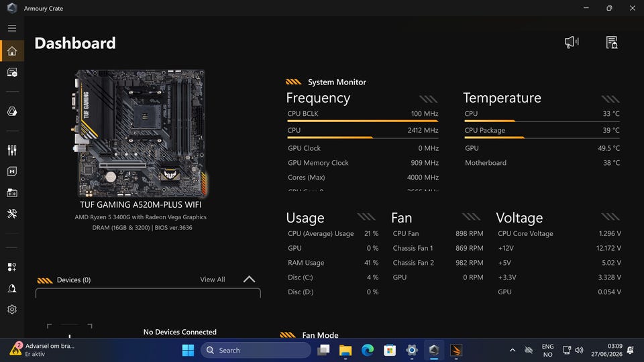The image size is (644, 362).
Task: Open the Tools wrench sidebar icon
Action: tap(12, 213)
